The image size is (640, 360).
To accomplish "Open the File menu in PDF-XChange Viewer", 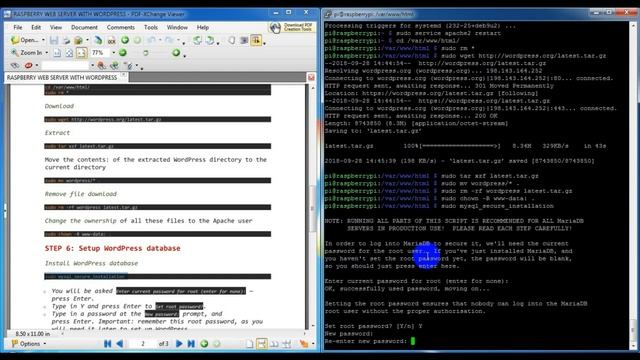I will (18, 27).
